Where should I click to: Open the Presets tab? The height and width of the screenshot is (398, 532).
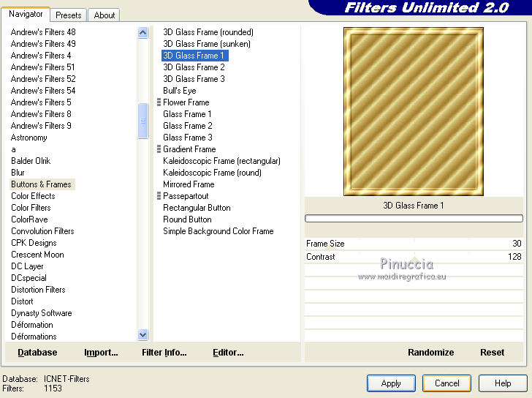tap(69, 15)
